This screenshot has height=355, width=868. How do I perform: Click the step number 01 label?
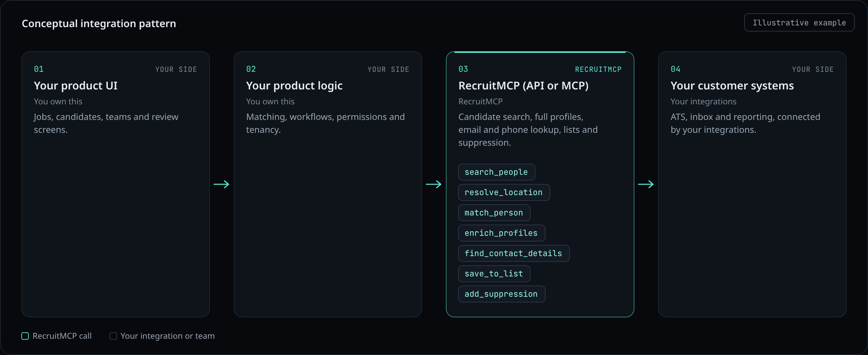click(x=39, y=69)
